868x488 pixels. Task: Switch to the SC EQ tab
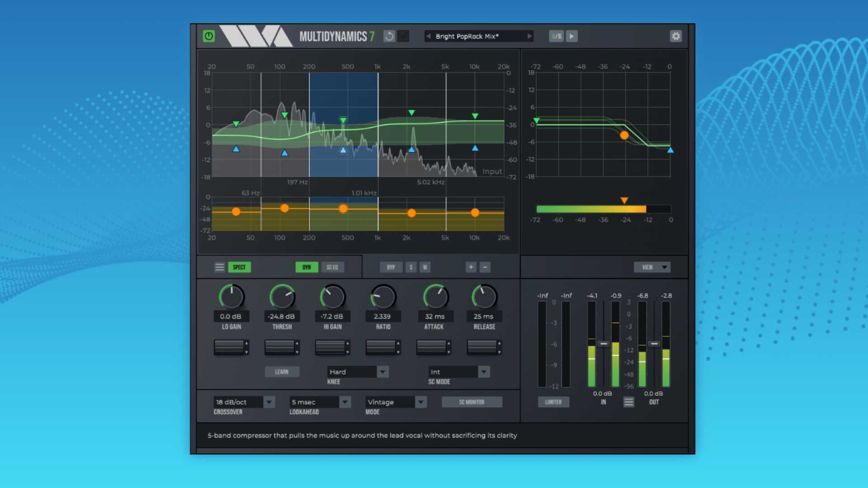(332, 267)
